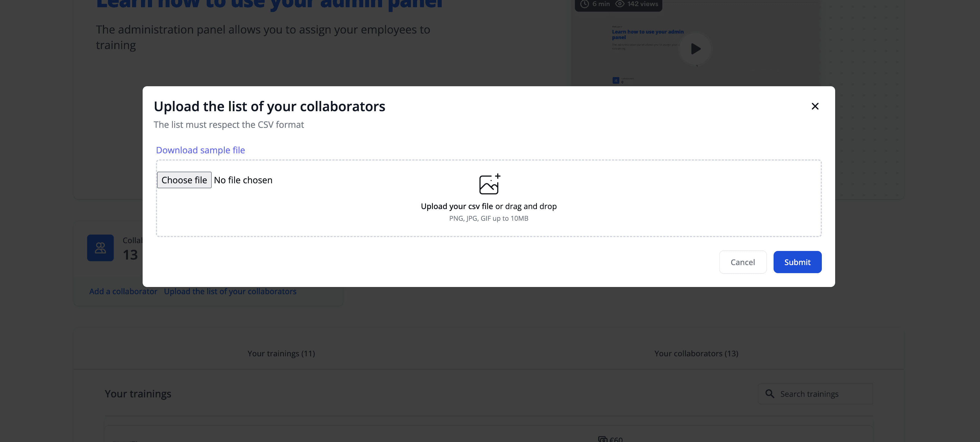
Task: Click Add a collaborator
Action: tap(123, 291)
